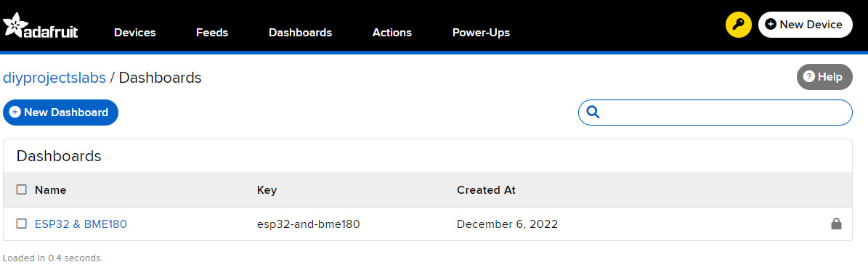Click the diyprojectslabs breadcrumb link
The height and width of the screenshot is (278, 868).
point(54,78)
